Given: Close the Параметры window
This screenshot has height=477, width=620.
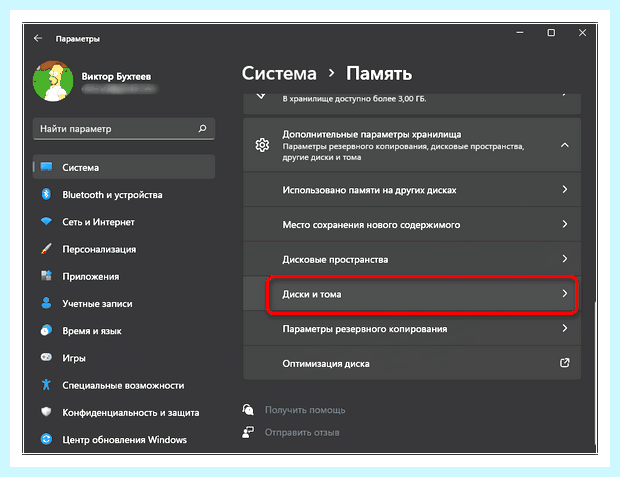Looking at the screenshot, I should [582, 33].
